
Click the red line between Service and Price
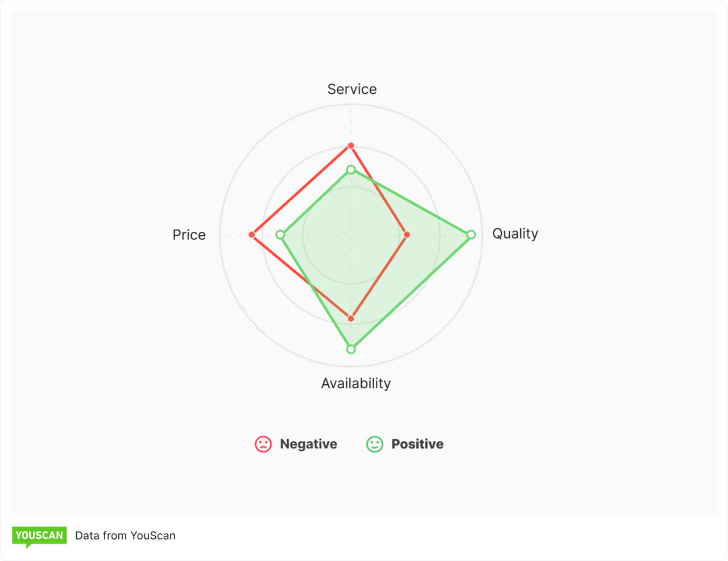point(301,190)
